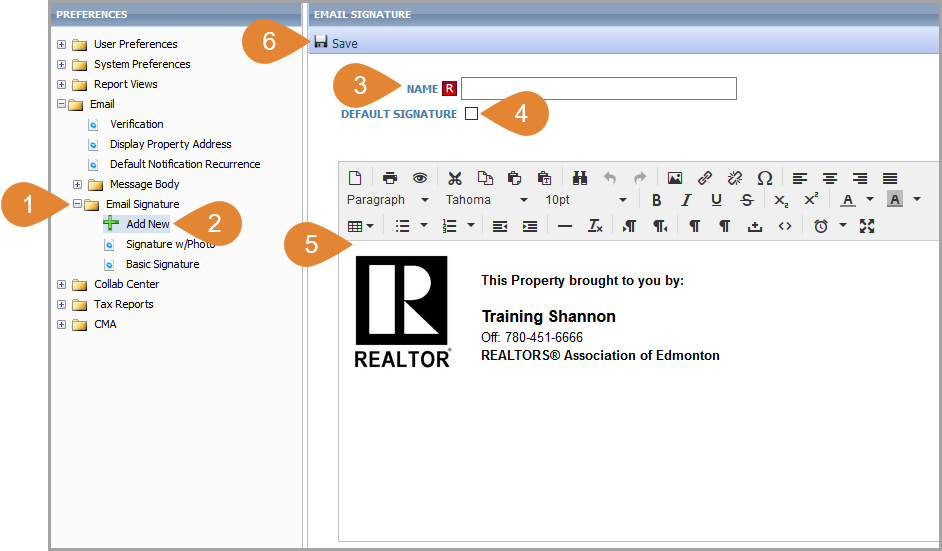The height and width of the screenshot is (551, 942).
Task: Toggle right-to-left text direction
Action: 660,226
